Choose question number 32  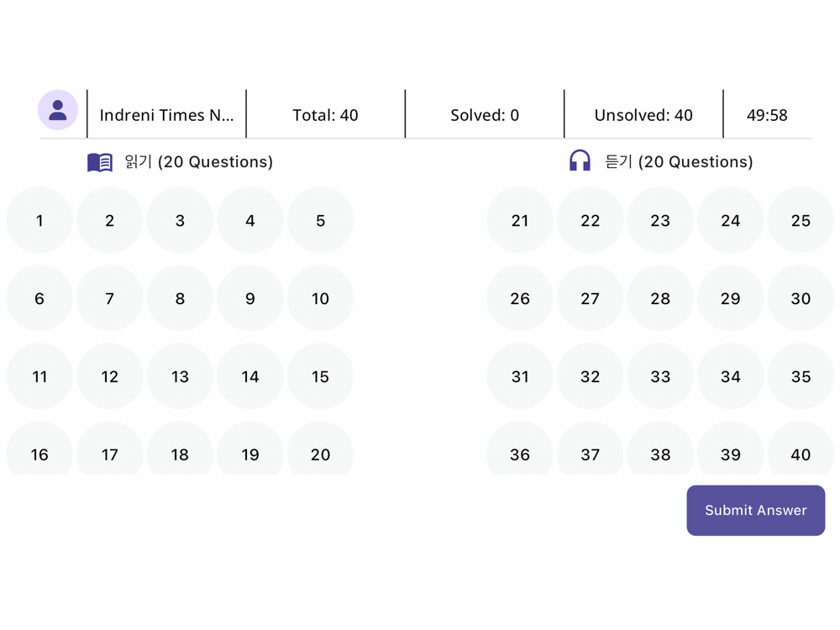[591, 376]
